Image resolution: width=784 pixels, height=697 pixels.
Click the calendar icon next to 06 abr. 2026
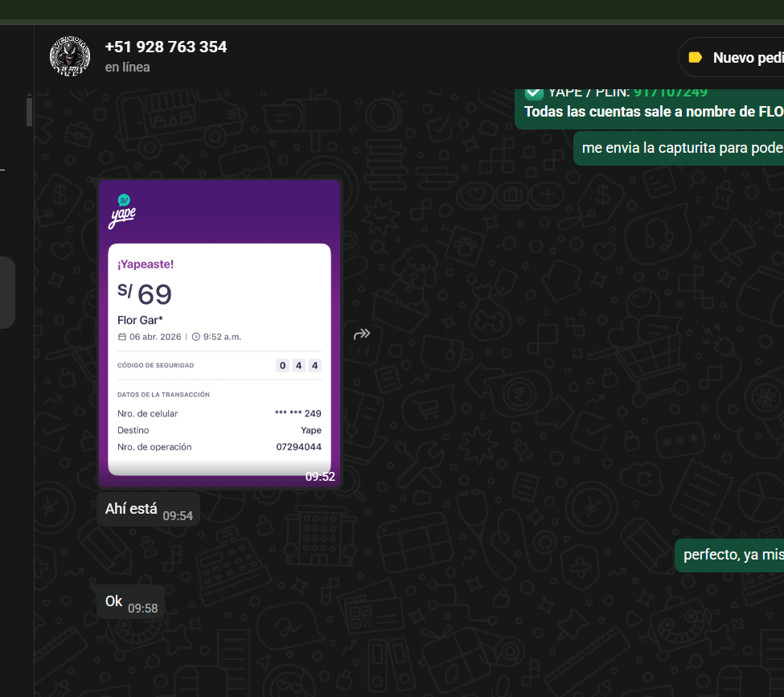(122, 337)
